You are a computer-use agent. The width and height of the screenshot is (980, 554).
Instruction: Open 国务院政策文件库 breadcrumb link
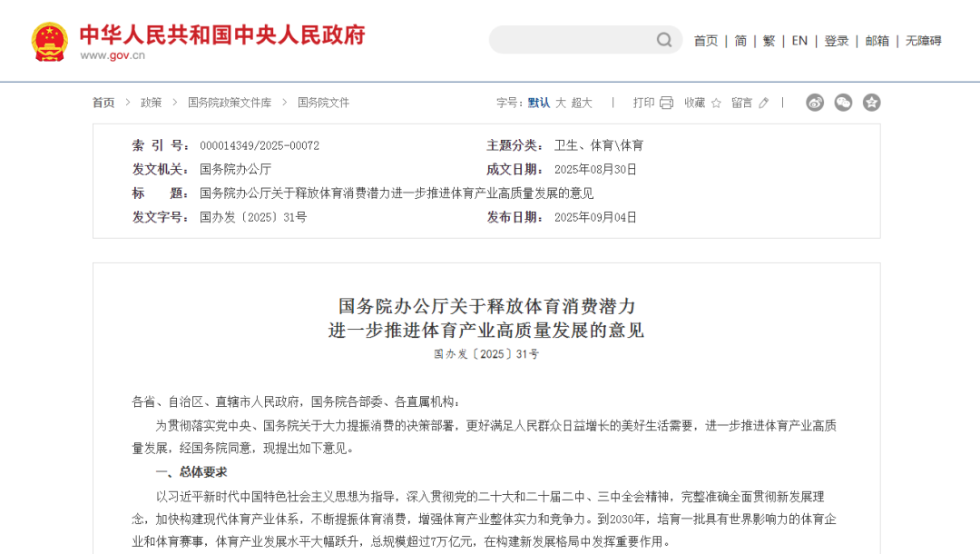point(230,103)
